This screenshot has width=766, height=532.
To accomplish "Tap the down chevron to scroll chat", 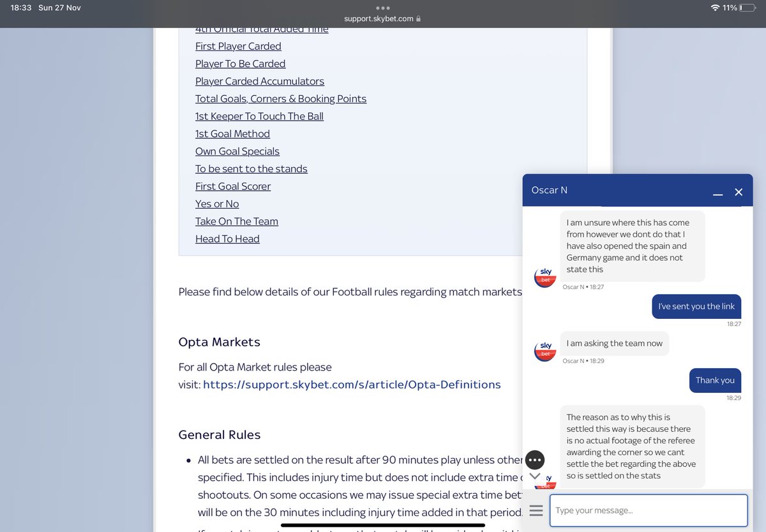I will (535, 477).
